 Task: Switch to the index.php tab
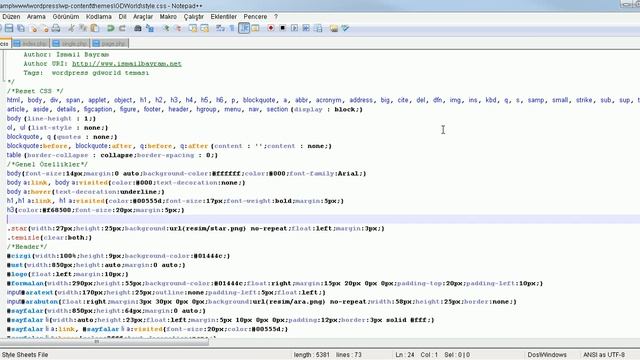(x=31, y=43)
